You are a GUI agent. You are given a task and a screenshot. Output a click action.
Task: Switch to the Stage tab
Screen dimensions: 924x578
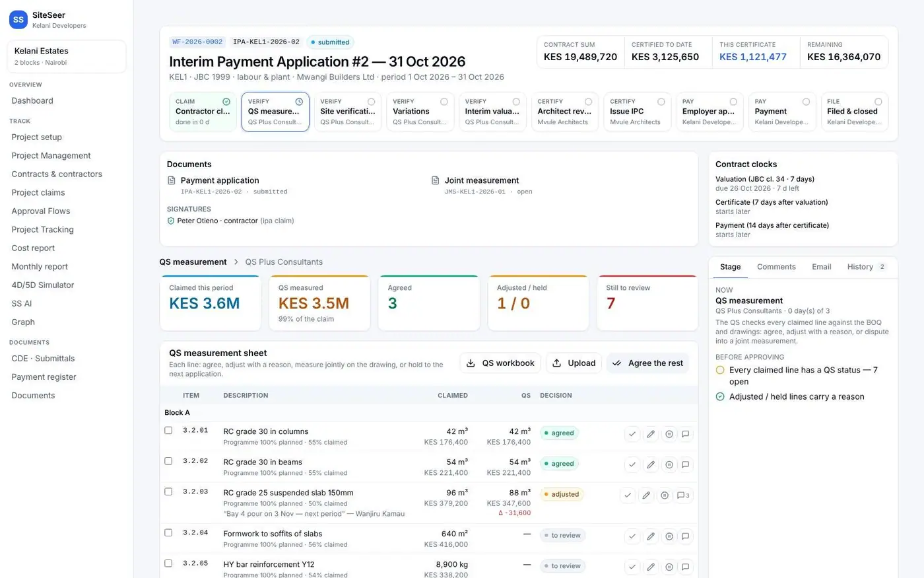(730, 267)
